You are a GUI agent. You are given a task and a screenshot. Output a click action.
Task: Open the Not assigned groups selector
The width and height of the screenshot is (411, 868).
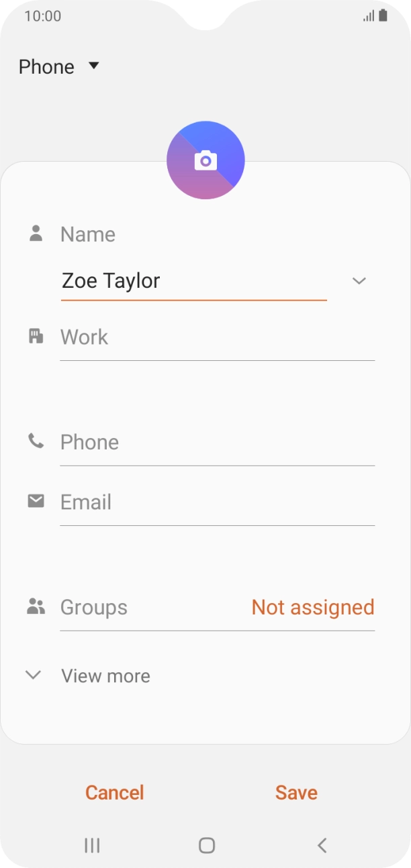[x=312, y=607]
